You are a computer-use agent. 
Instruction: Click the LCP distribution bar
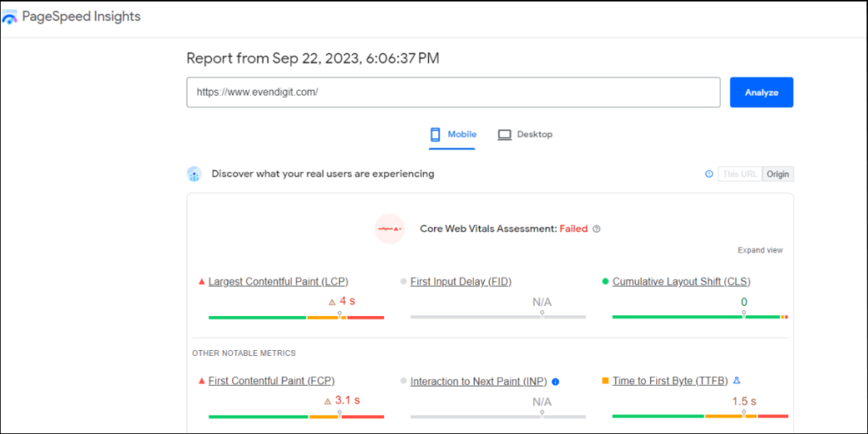click(x=296, y=317)
